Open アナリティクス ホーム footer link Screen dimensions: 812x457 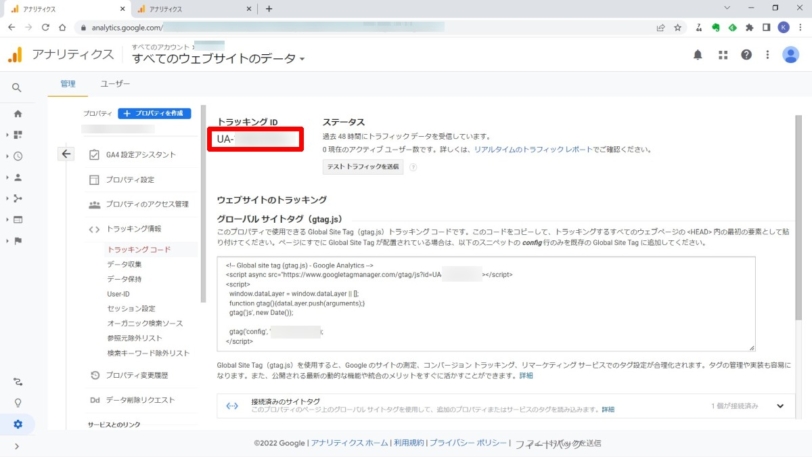click(349, 443)
